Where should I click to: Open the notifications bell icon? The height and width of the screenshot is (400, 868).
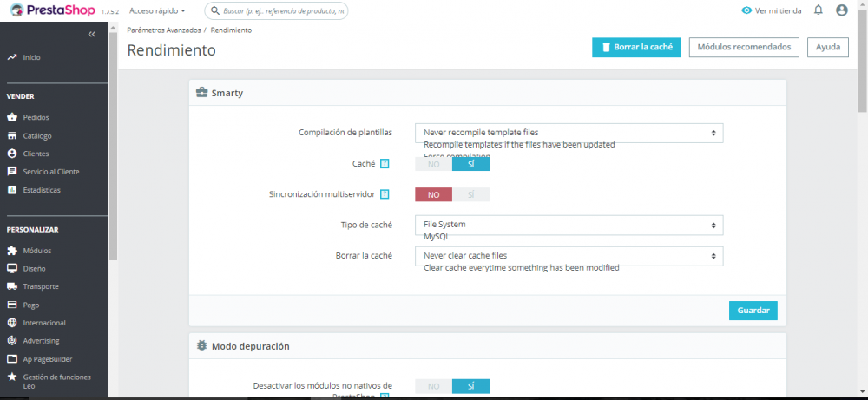coord(819,10)
